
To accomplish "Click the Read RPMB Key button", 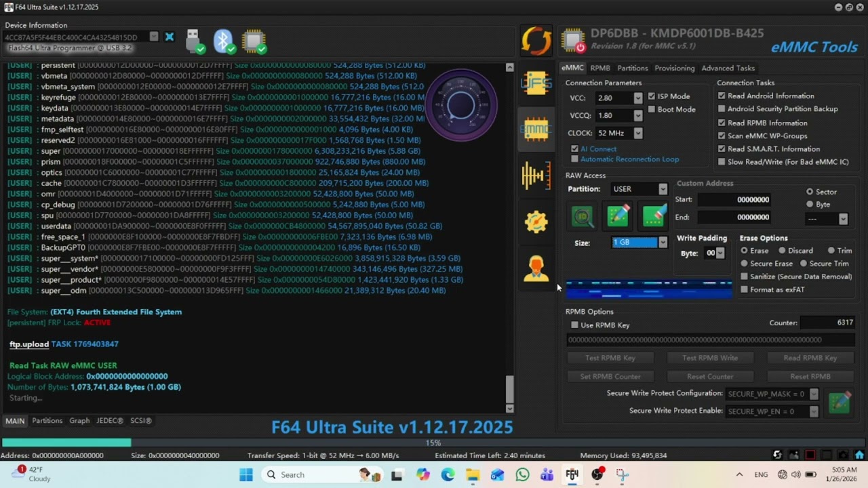I will click(x=810, y=358).
